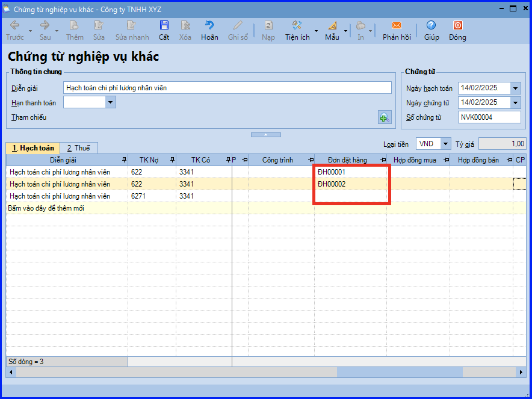Open the Tiện ích utilities icon
Screen dimensions: 532x399
297,25
